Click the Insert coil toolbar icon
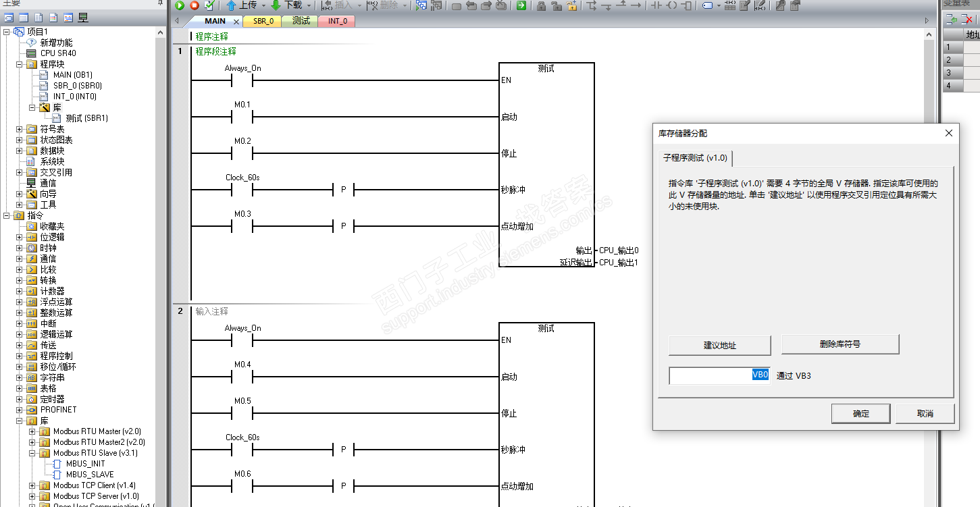The width and height of the screenshot is (980, 507). coord(671,5)
